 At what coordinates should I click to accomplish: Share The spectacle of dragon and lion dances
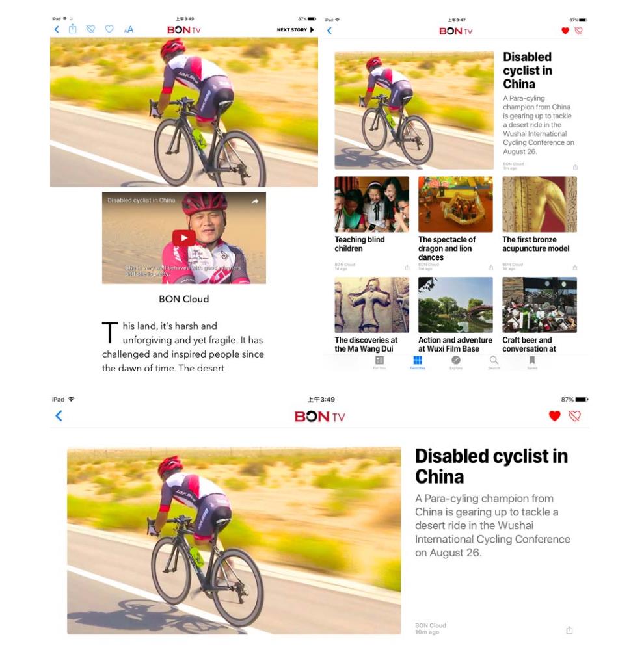tap(491, 267)
